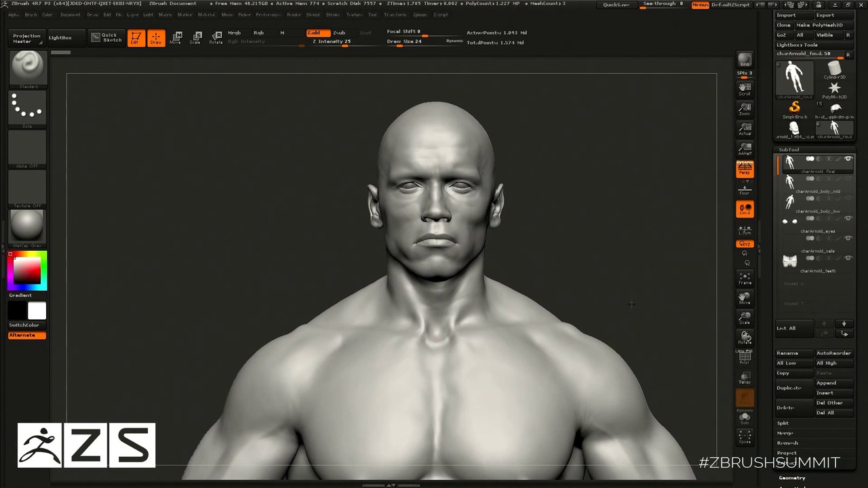Click the Append button
Viewport: 868px width, 488px height.
833,383
